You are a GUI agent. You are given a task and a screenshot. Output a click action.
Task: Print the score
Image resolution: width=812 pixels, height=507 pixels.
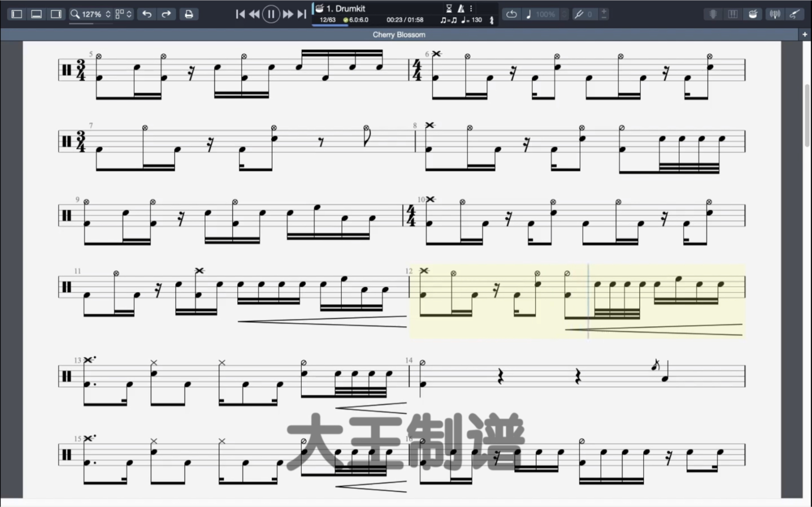[189, 14]
